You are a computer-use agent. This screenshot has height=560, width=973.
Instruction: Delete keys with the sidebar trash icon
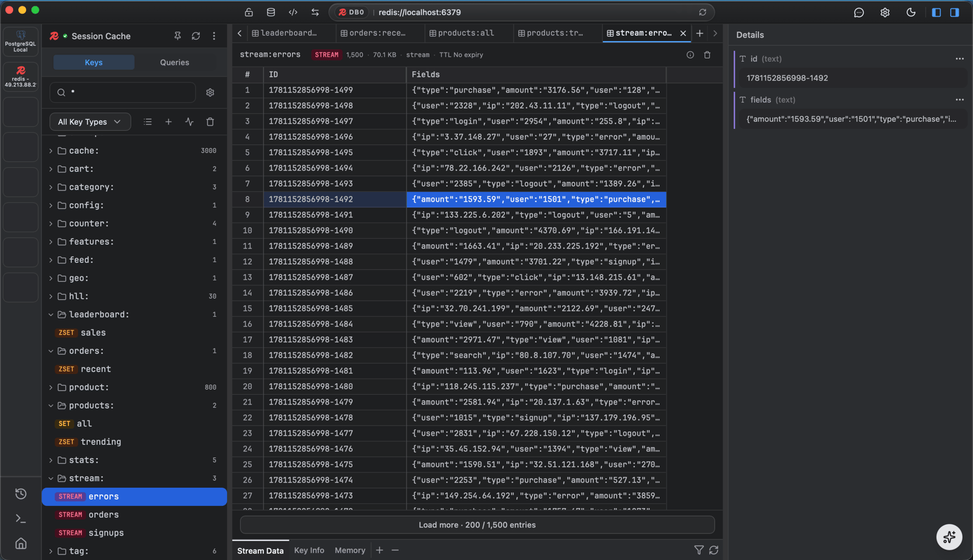coord(210,122)
